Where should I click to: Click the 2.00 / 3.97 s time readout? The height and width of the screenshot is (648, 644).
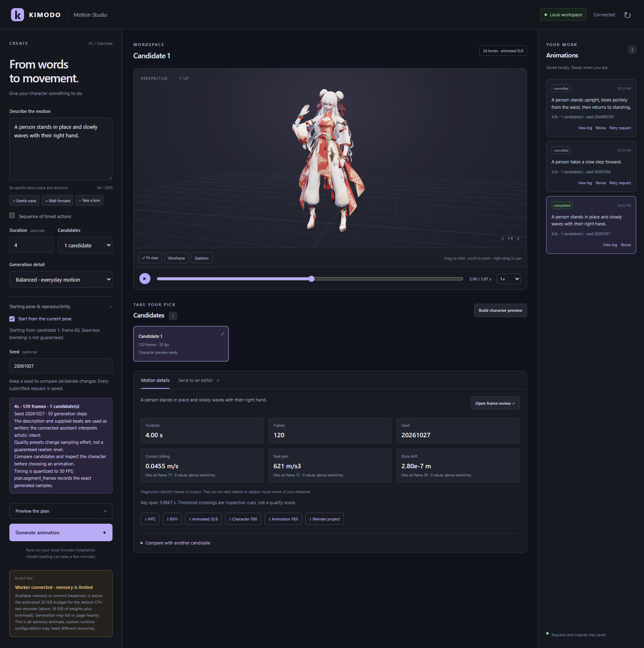click(480, 279)
